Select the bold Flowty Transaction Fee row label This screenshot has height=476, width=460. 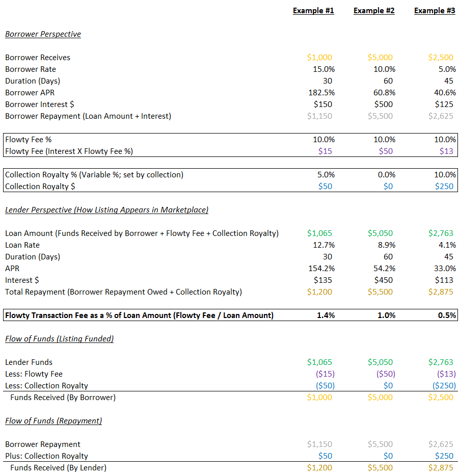tap(139, 315)
